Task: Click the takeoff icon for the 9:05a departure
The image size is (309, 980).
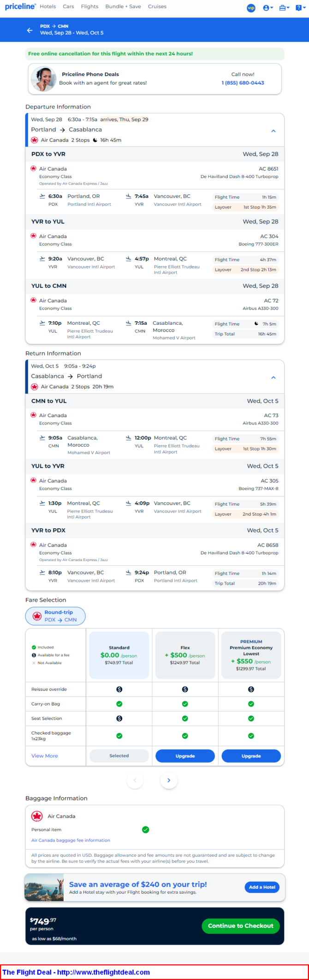Action: tap(42, 438)
